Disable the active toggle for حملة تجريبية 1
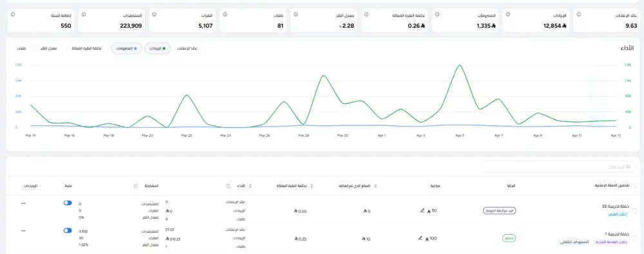 68,230
